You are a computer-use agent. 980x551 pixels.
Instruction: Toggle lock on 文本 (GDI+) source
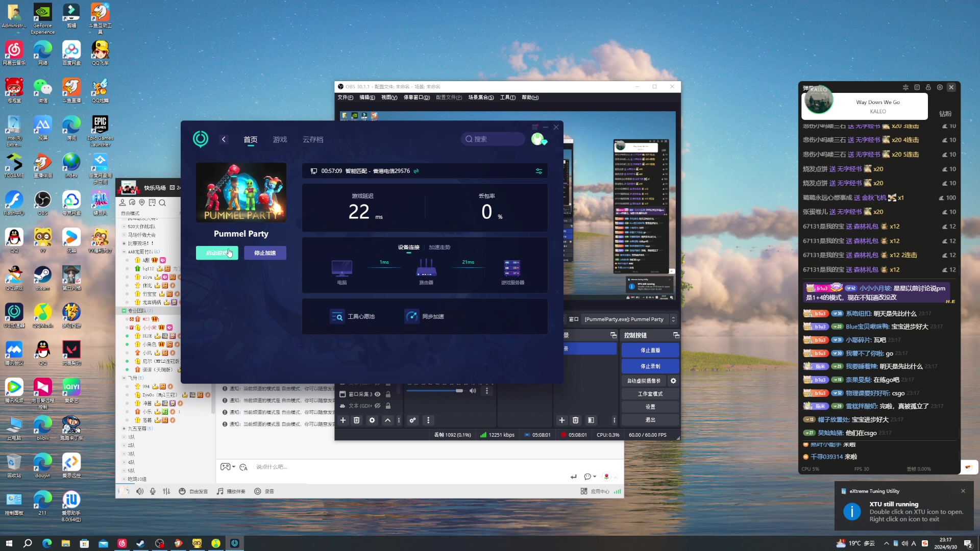click(388, 406)
